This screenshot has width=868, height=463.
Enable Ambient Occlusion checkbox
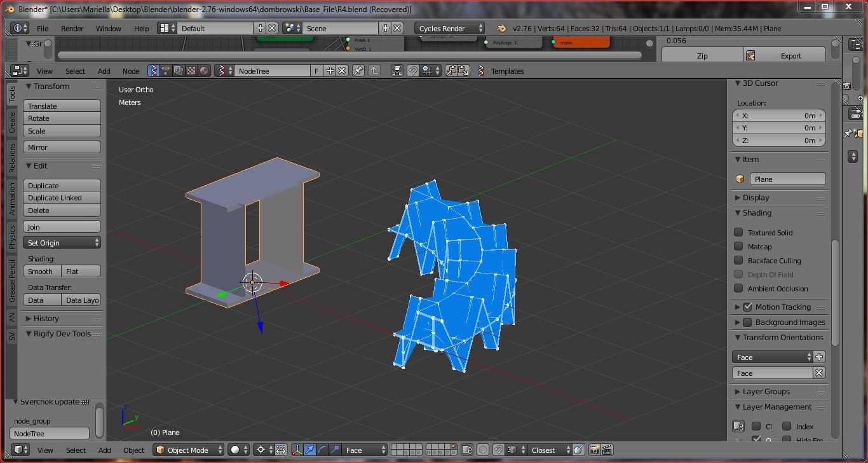coord(738,288)
